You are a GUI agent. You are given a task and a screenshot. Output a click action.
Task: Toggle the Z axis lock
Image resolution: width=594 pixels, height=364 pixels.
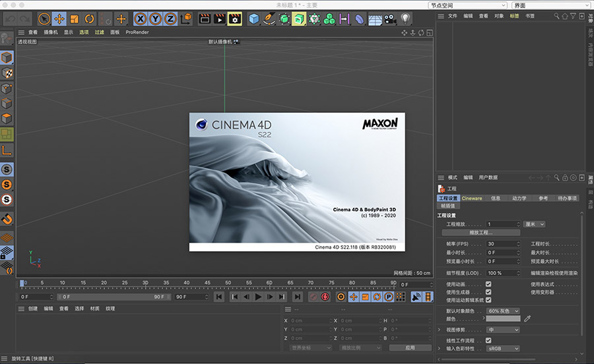click(x=170, y=18)
